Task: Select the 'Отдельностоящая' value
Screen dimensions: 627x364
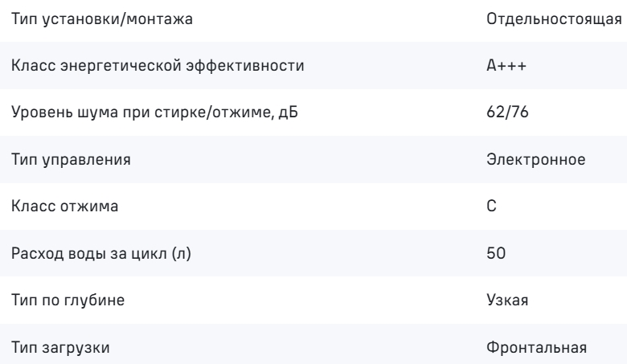Action: point(556,19)
